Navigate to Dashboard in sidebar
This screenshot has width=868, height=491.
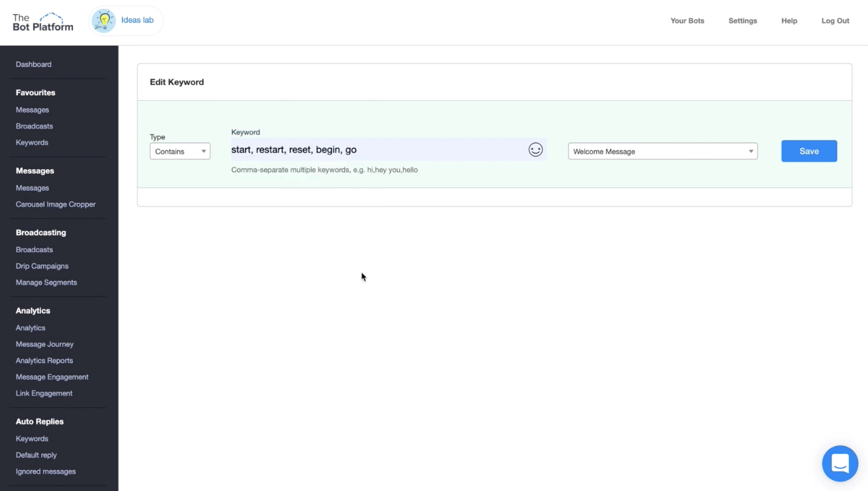click(34, 64)
